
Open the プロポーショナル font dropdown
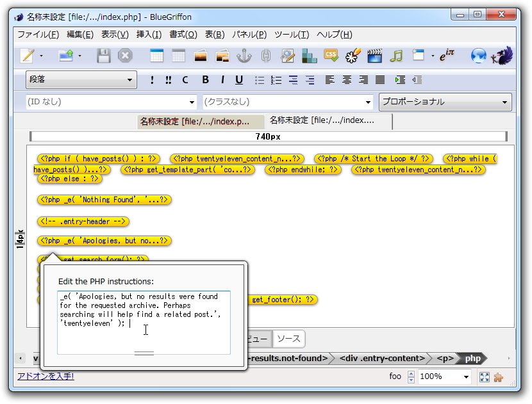coord(445,101)
